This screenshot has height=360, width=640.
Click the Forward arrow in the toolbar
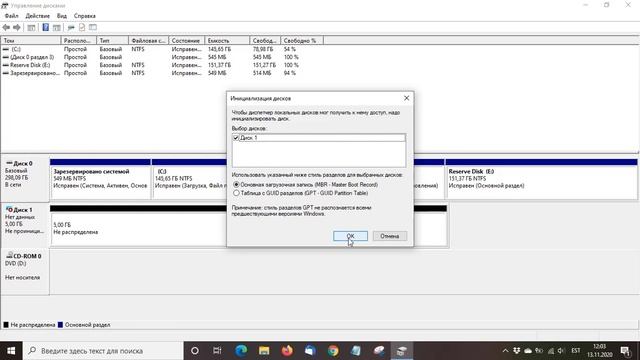pos(17,28)
